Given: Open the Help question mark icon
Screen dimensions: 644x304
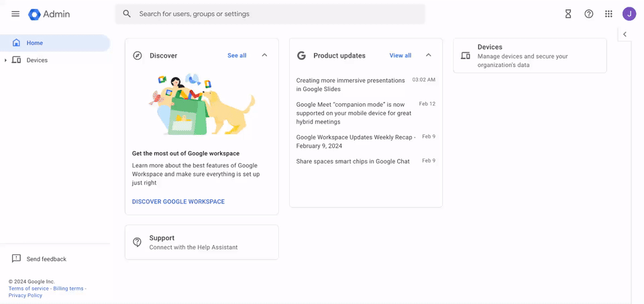Looking at the screenshot, I should pos(588,14).
